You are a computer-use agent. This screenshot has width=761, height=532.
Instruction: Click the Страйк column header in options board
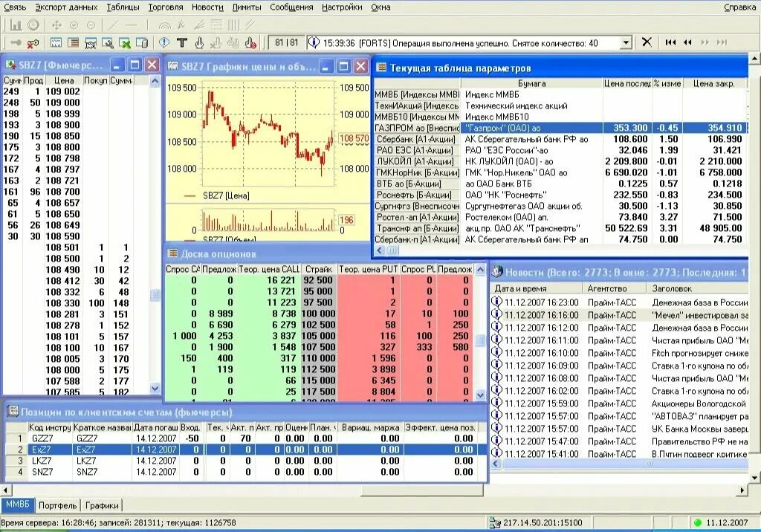coord(318,269)
